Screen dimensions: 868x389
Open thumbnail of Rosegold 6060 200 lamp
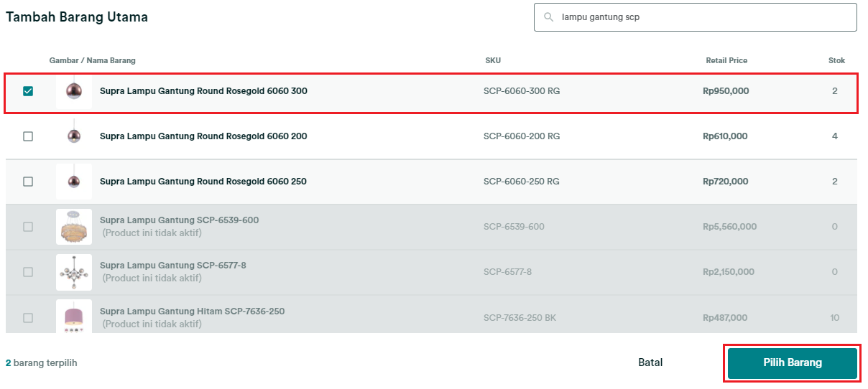[x=74, y=136]
